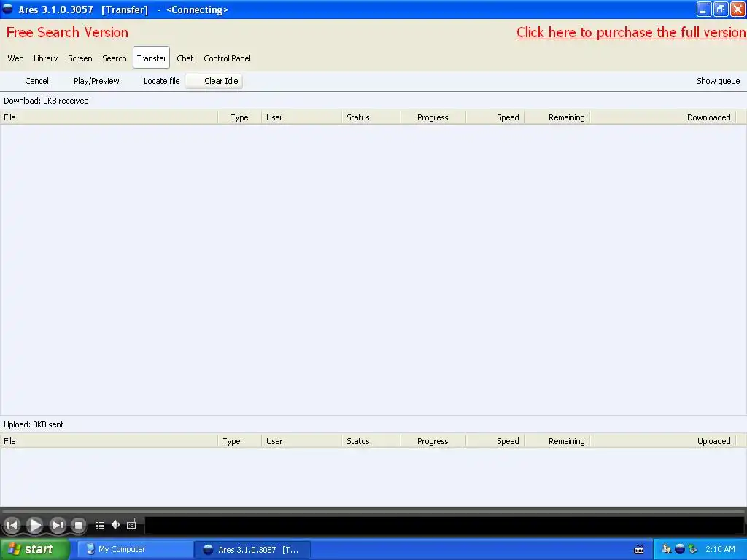
Task: Click the download Progress column header
Action: (433, 117)
